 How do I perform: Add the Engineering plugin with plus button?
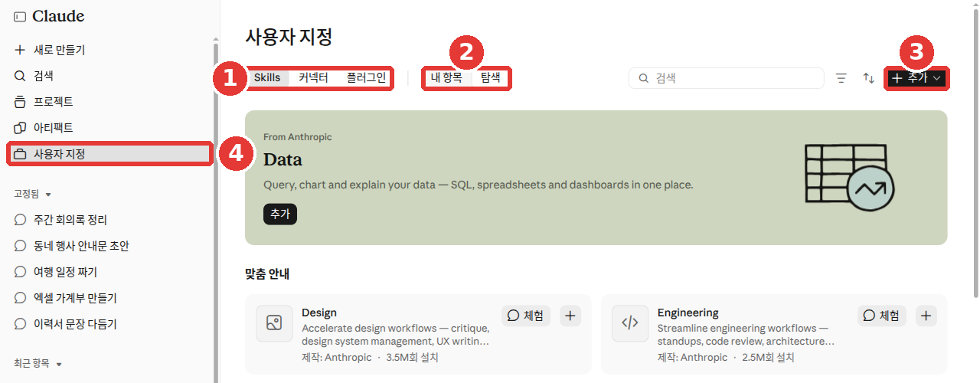(926, 316)
